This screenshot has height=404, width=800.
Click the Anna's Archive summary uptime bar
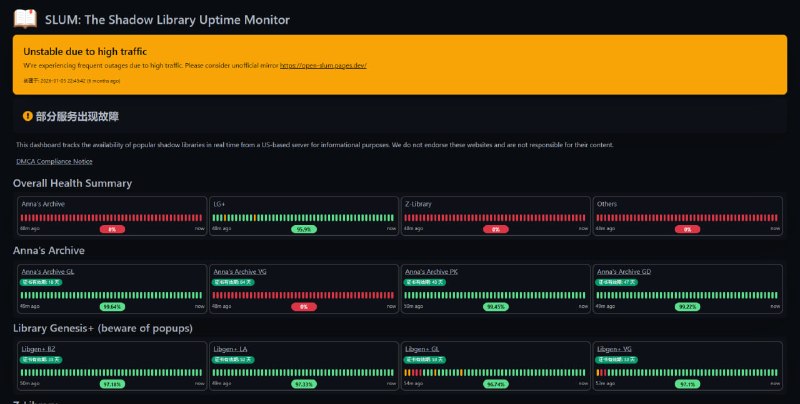point(111,218)
